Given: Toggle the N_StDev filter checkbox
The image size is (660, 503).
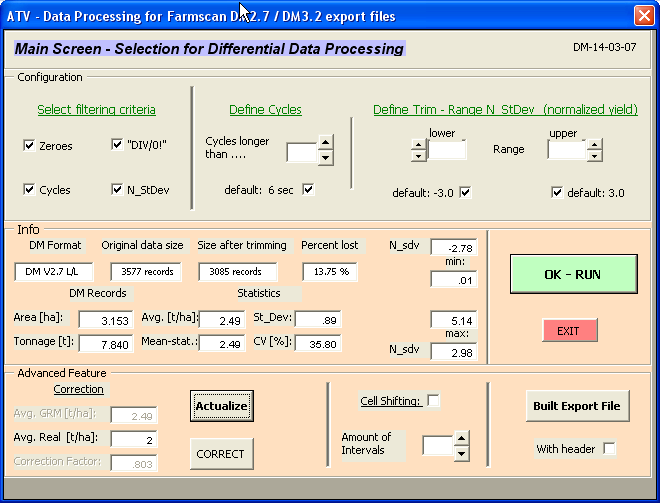Looking at the screenshot, I should [x=118, y=190].
